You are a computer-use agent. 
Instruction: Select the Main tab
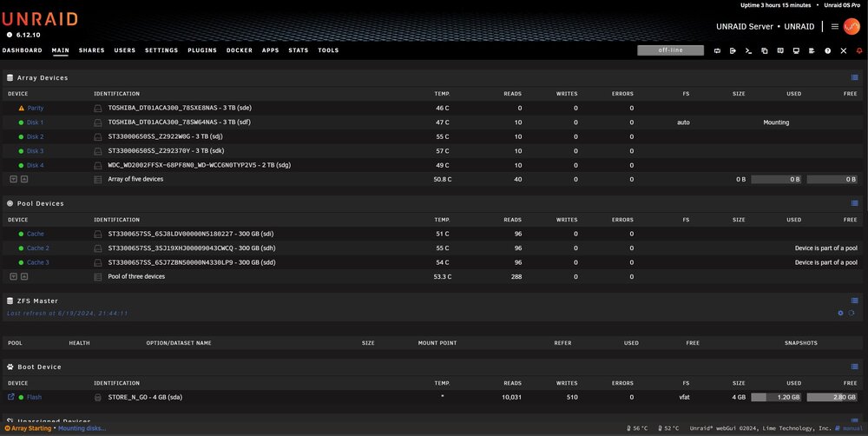[x=61, y=50]
